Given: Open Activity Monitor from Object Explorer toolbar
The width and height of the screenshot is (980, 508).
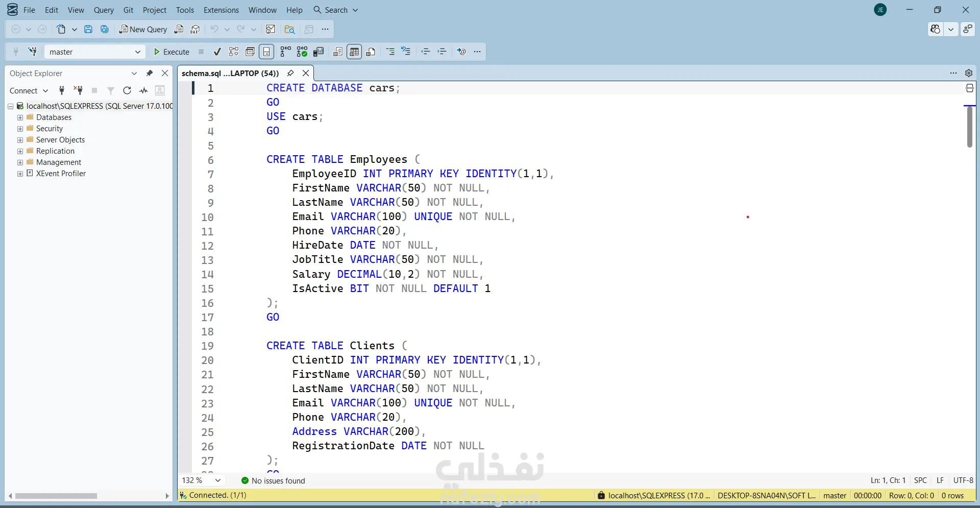Looking at the screenshot, I should pyautogui.click(x=143, y=90).
